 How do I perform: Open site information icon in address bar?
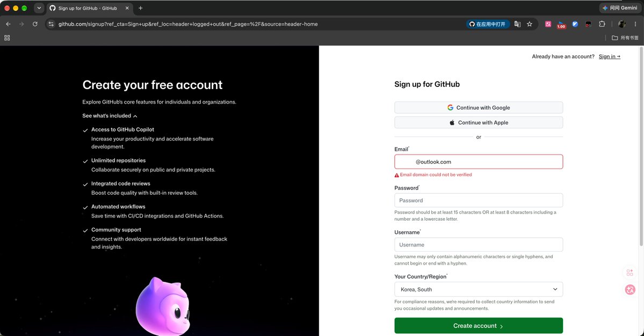tap(51, 24)
